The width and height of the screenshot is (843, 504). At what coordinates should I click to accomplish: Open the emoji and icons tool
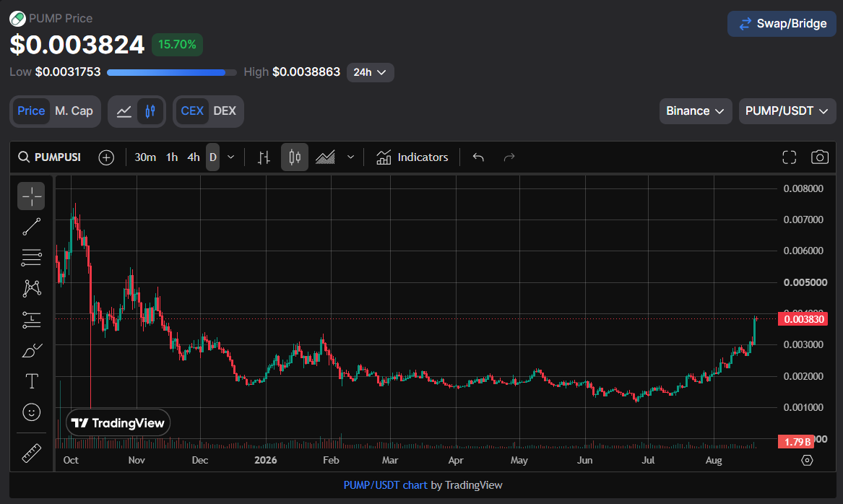(x=31, y=412)
